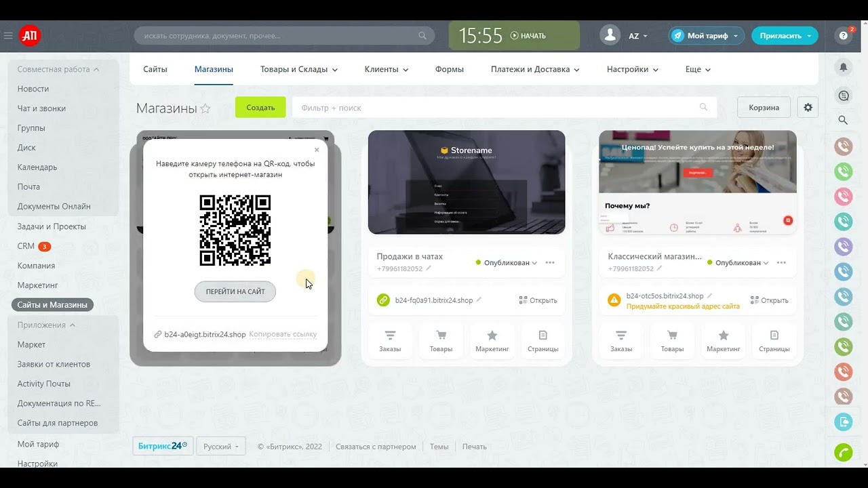The width and height of the screenshot is (868, 488).
Task: Focus the Фильтр + поиск input field
Action: click(505, 107)
